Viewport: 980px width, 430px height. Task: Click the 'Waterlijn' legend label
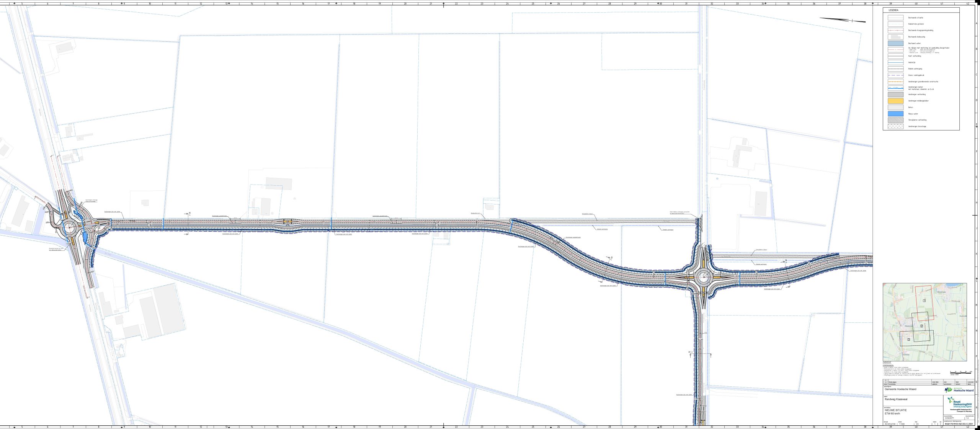912,62
